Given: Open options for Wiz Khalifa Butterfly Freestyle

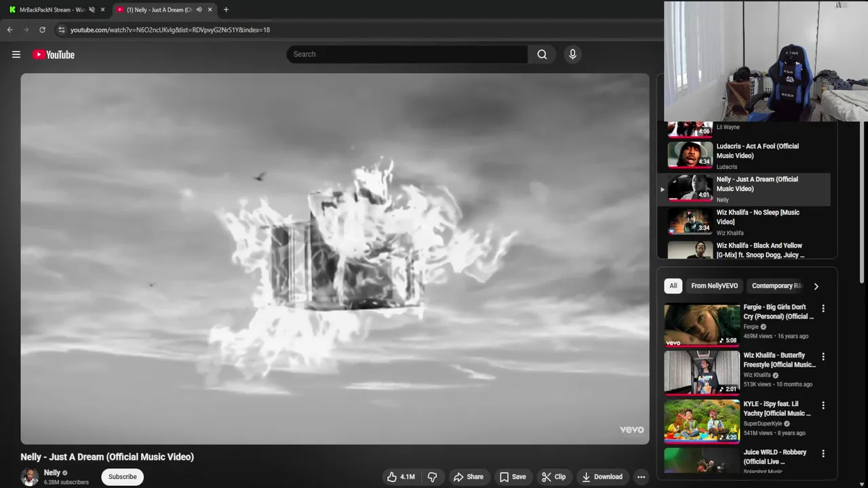Looking at the screenshot, I should click(x=823, y=357).
